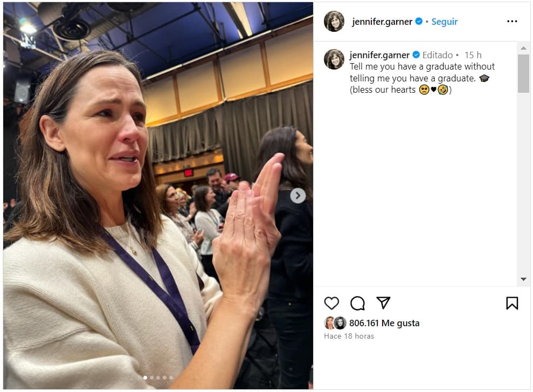Click the verified badge next to jennifer.garner
Screen dimensions: 533x392
(x=418, y=22)
